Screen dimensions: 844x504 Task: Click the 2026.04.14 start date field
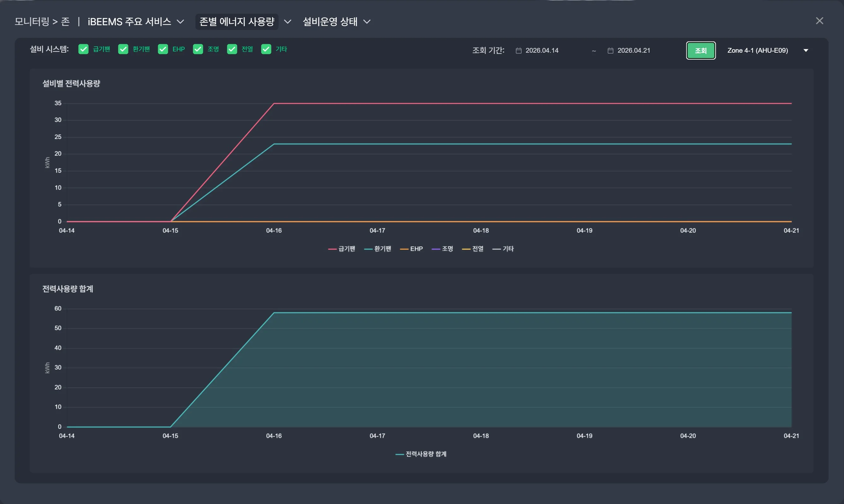[542, 50]
